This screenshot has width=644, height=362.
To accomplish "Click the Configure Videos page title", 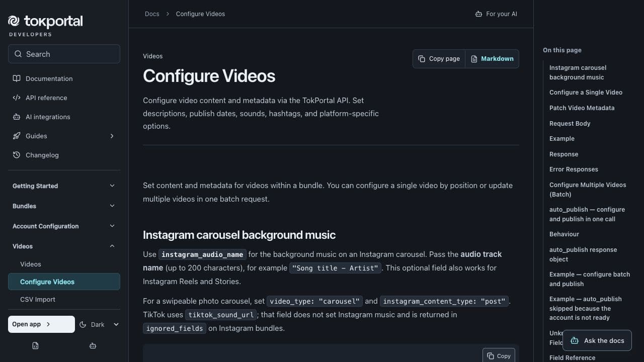I will point(209,76).
